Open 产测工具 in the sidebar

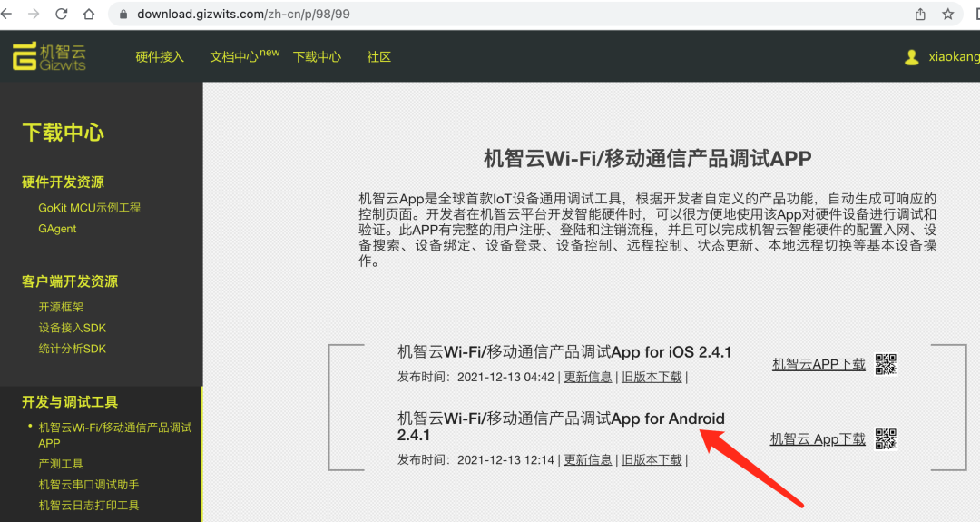(61, 464)
